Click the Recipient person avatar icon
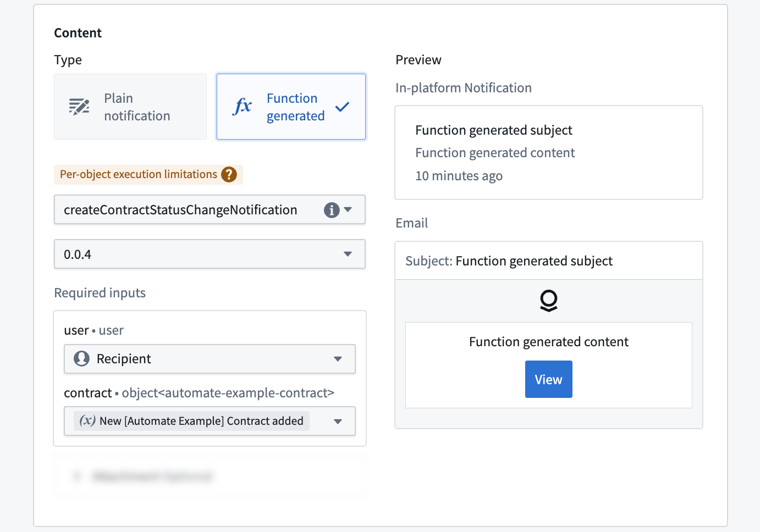This screenshot has width=760, height=532. [x=81, y=359]
